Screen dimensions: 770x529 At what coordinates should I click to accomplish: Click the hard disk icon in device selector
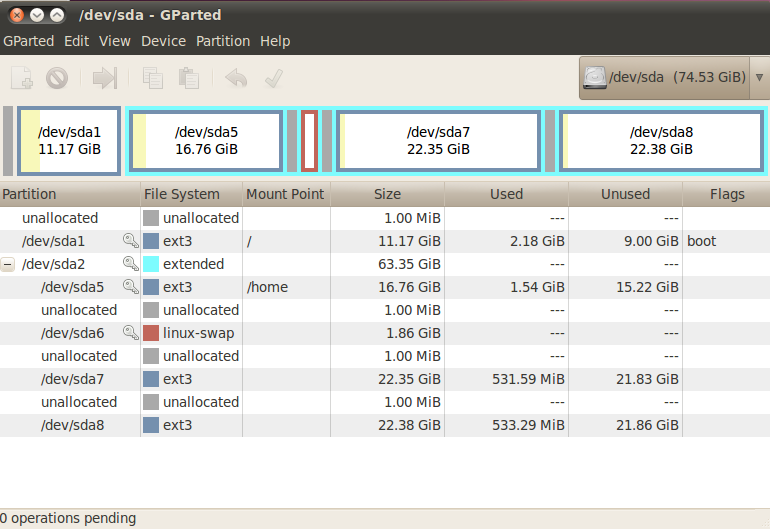tap(595, 77)
